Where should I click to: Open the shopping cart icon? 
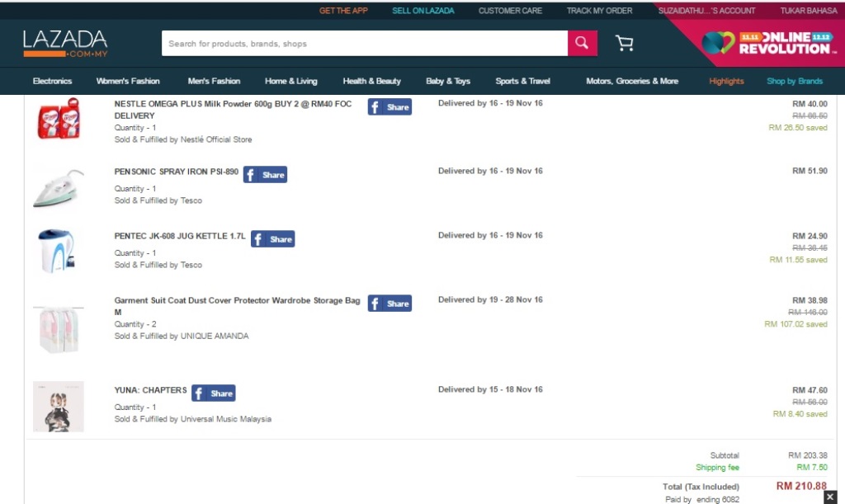tap(625, 43)
